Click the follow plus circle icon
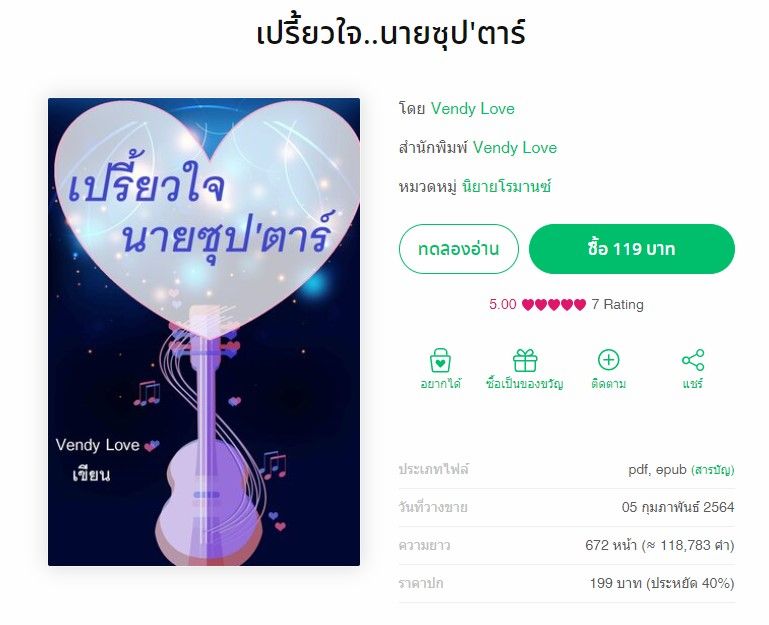769x625 pixels. [x=608, y=360]
